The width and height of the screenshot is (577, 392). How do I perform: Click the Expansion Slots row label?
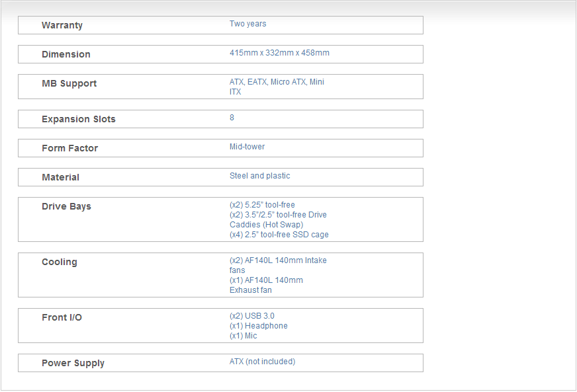[x=78, y=119]
